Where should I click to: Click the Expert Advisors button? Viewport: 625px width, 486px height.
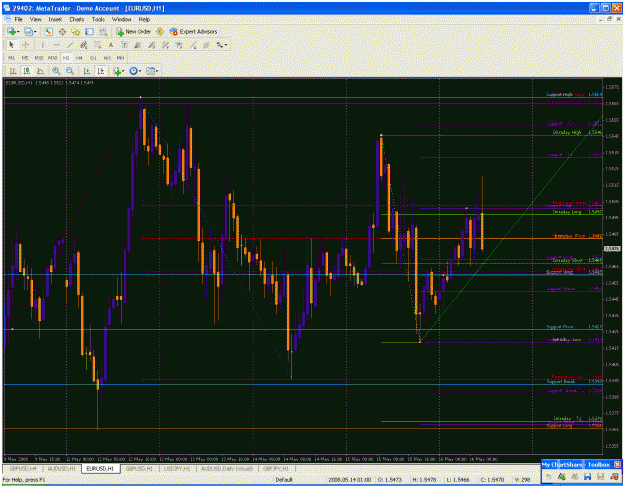(193, 31)
